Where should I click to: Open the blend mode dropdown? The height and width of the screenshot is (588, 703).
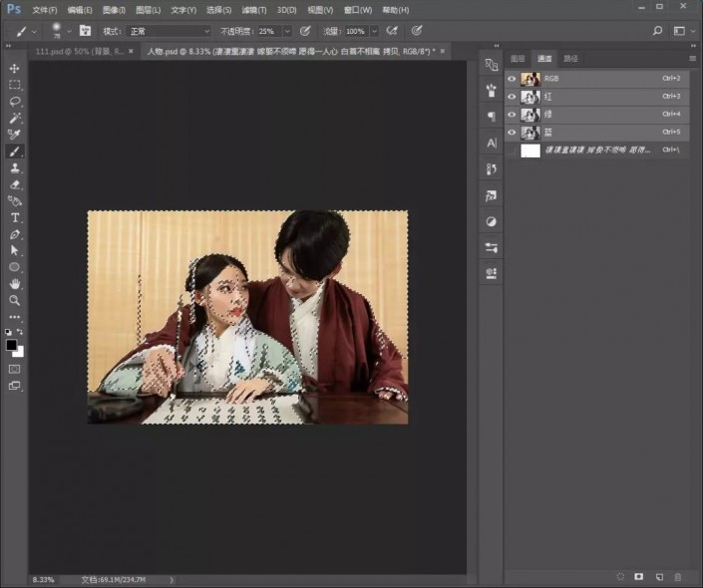(169, 31)
